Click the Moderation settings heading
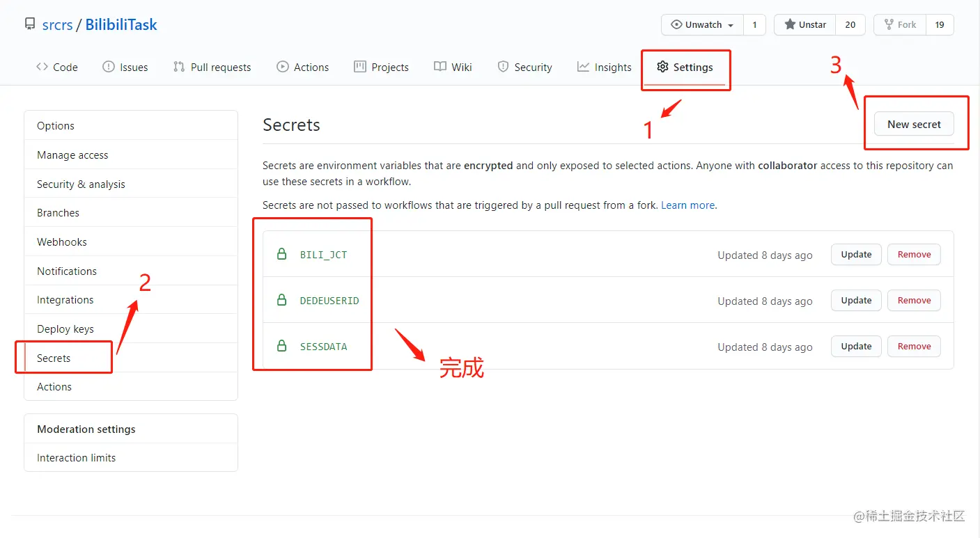 86,429
